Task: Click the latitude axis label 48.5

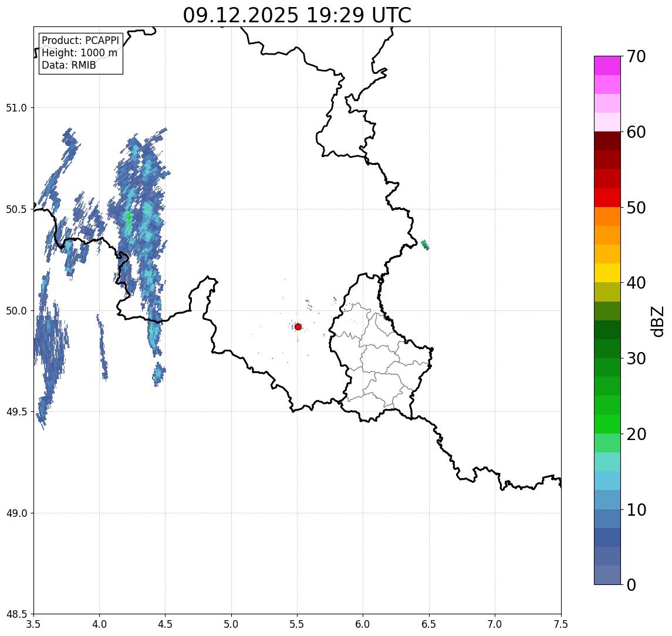Action: [x=16, y=614]
